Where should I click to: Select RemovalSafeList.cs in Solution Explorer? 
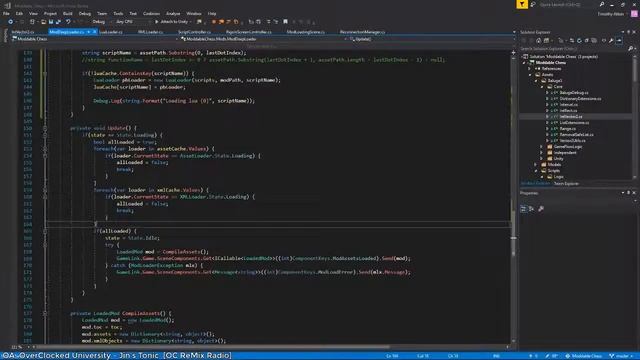click(577, 135)
